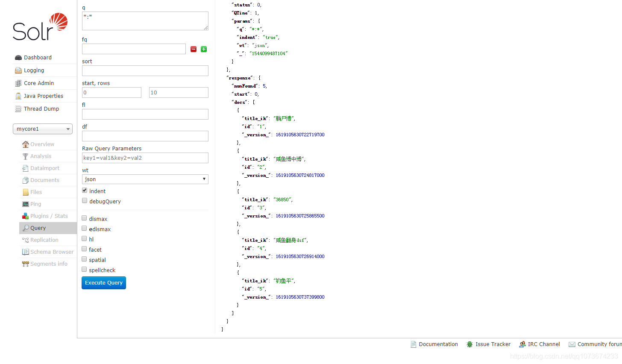Screen dimensions: 622x364
Task: Click the rows field showing 10
Action: (179, 92)
